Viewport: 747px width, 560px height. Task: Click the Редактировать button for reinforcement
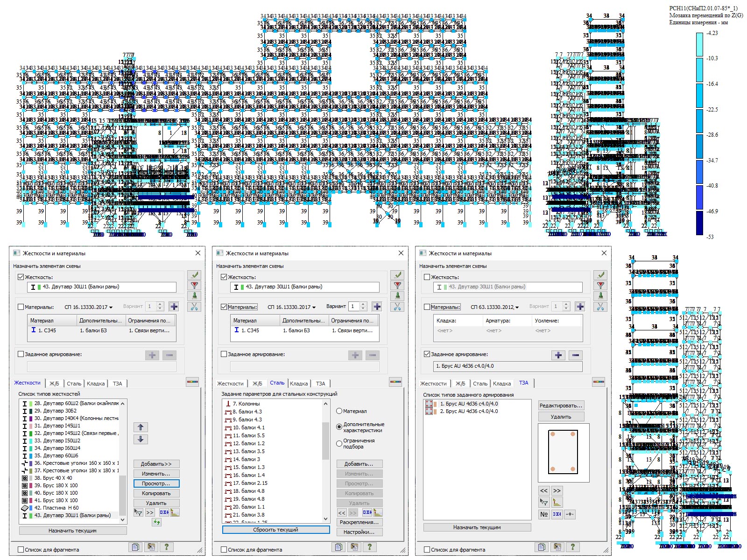pyautogui.click(x=562, y=405)
